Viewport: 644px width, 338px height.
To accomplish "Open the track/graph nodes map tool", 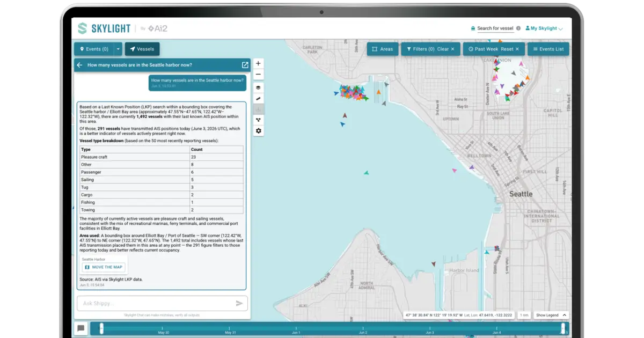I will [258, 120].
